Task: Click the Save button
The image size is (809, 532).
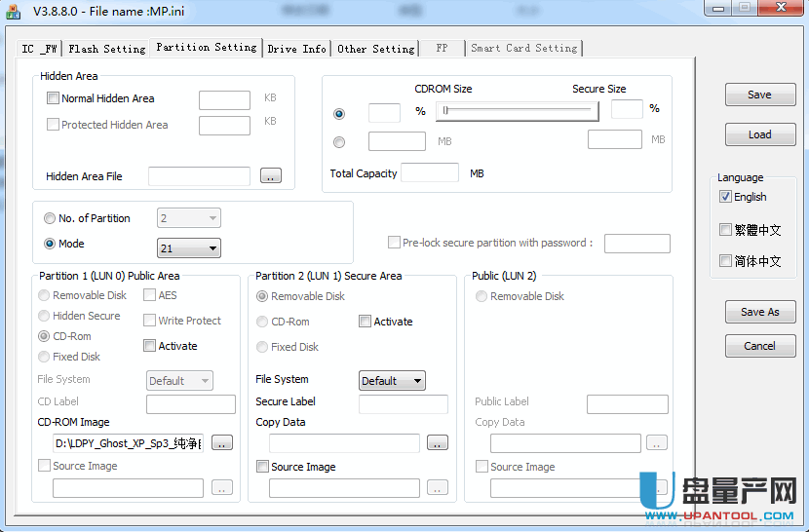Action: 759,95
